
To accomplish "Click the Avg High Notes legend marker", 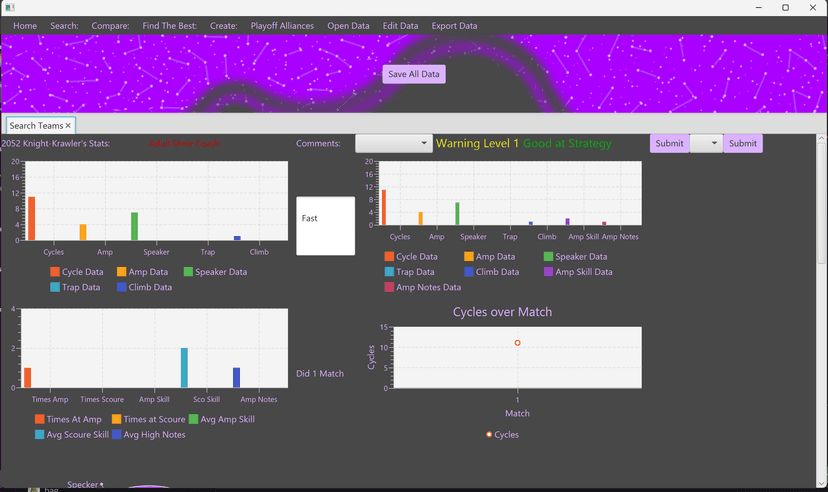I will coord(116,434).
